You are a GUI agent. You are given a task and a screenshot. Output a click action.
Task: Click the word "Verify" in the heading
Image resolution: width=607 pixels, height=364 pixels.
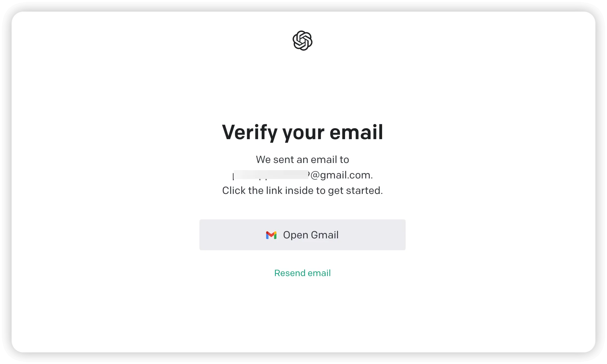tap(250, 132)
